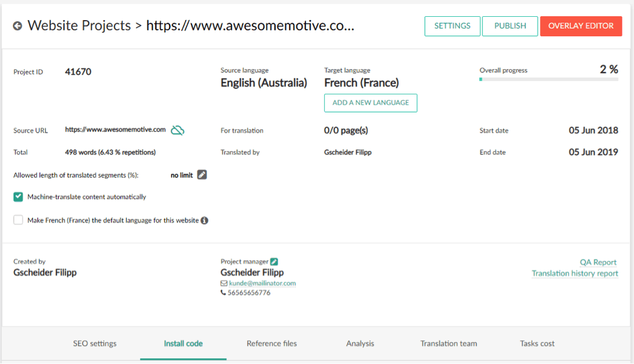Go back using the arrow beside Website Projects
Image resolution: width=634 pixels, height=364 pixels.
point(17,26)
